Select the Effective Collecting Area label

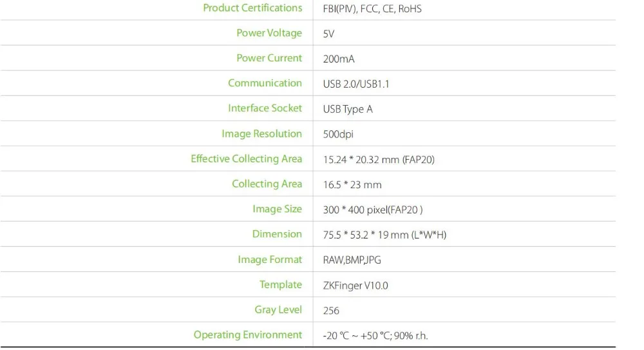[x=246, y=159]
